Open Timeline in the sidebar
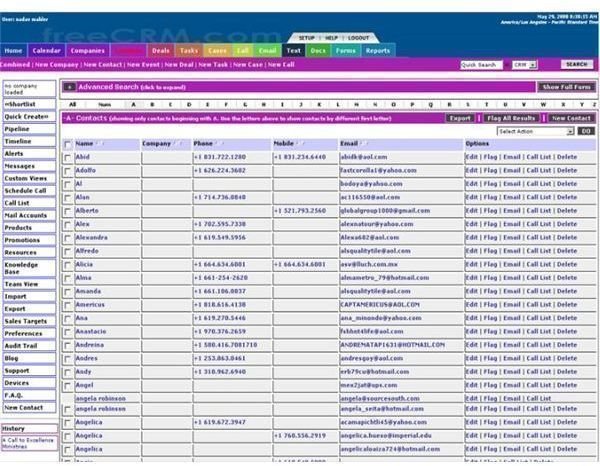600x466 pixels. pyautogui.click(x=29, y=141)
